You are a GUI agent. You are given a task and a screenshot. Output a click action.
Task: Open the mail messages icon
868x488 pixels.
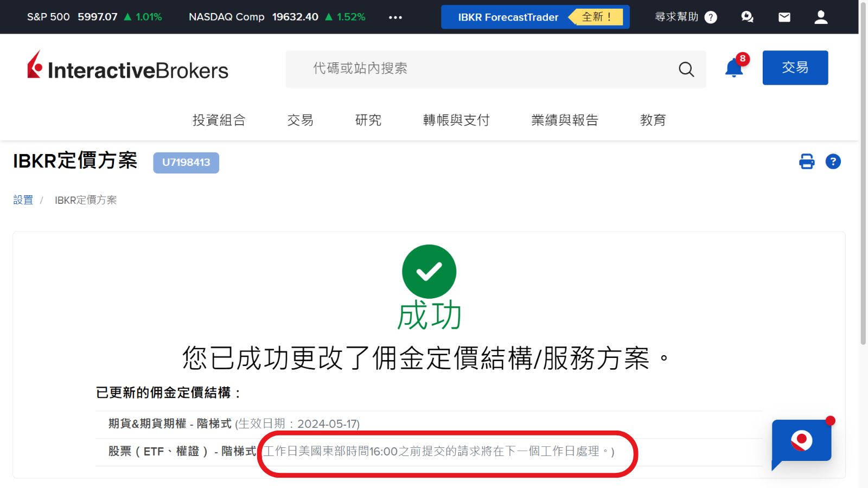tap(784, 17)
